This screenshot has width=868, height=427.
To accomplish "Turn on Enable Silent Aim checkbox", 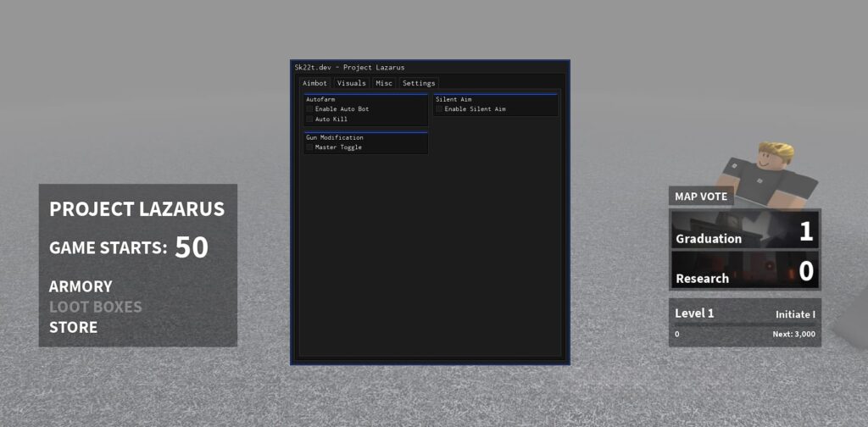I will point(440,109).
